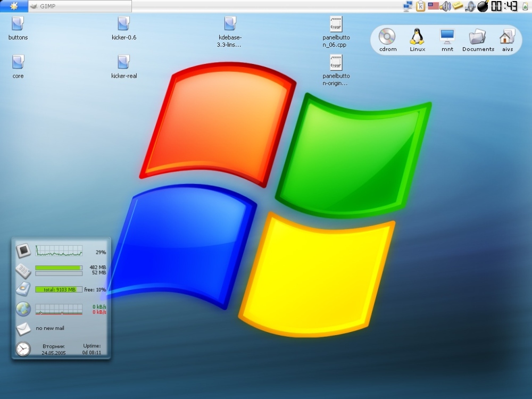Click the CPU chip icon in monitor widget
The image size is (532, 399).
23,251
